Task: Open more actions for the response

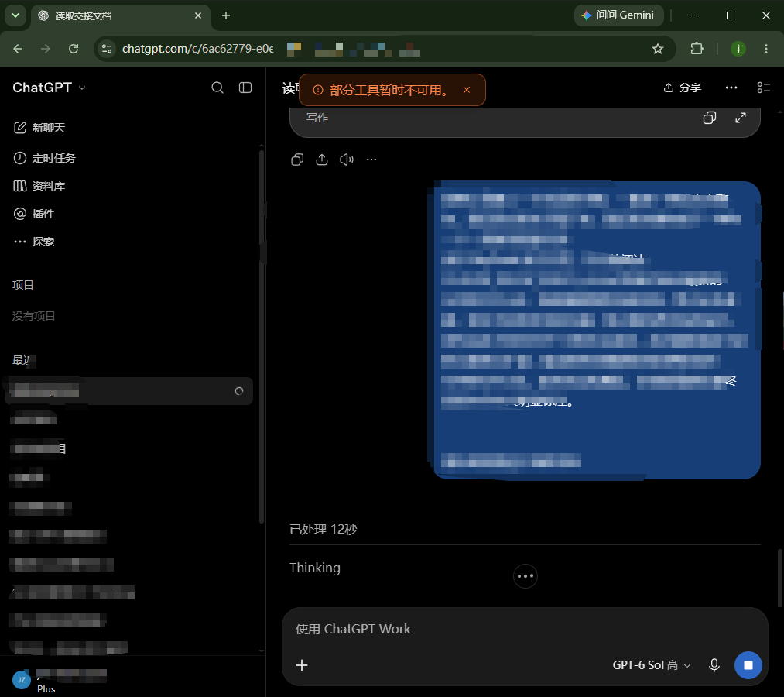Action: [x=371, y=160]
